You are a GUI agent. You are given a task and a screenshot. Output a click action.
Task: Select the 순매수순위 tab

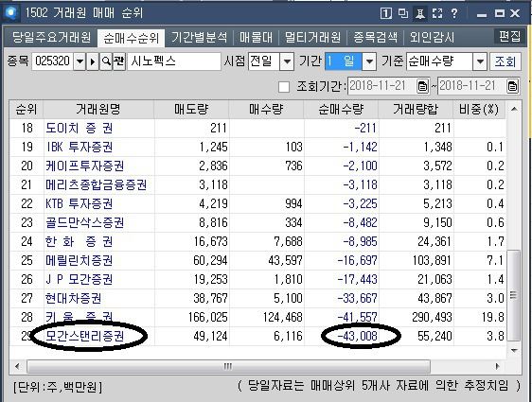click(131, 38)
